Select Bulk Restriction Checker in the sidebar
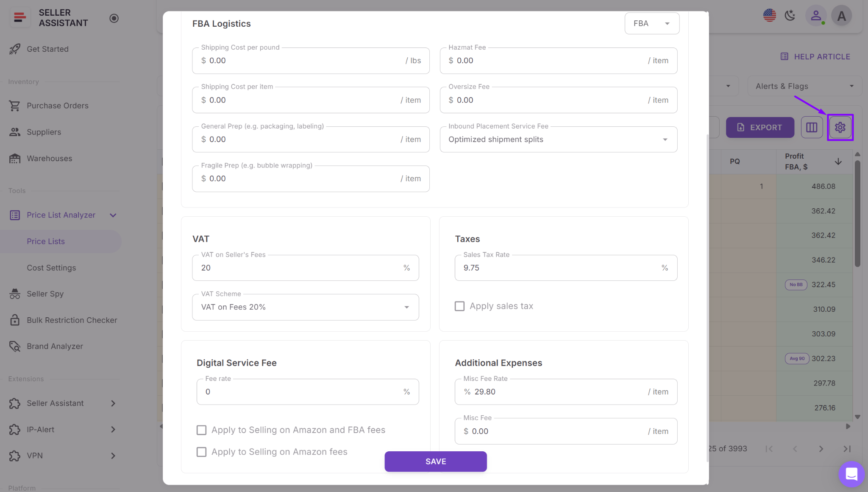 (72, 320)
